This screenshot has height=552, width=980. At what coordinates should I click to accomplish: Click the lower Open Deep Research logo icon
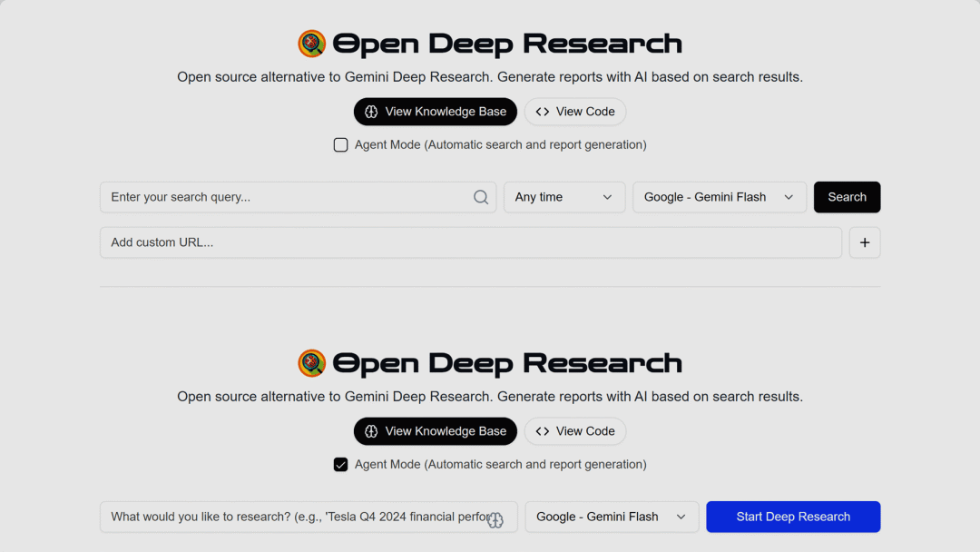[x=312, y=363]
